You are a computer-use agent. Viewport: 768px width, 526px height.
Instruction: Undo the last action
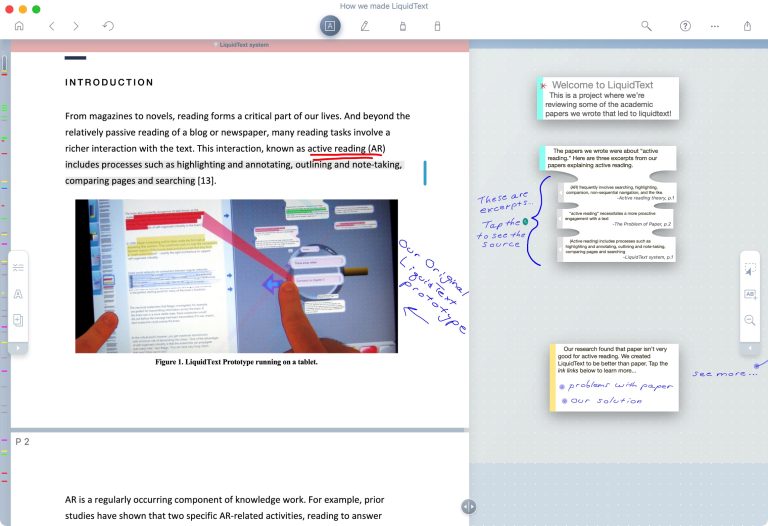point(108,26)
